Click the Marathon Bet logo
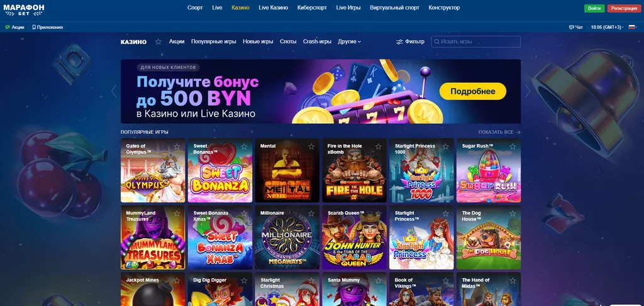Image resolution: width=644 pixels, height=306 pixels. click(24, 10)
